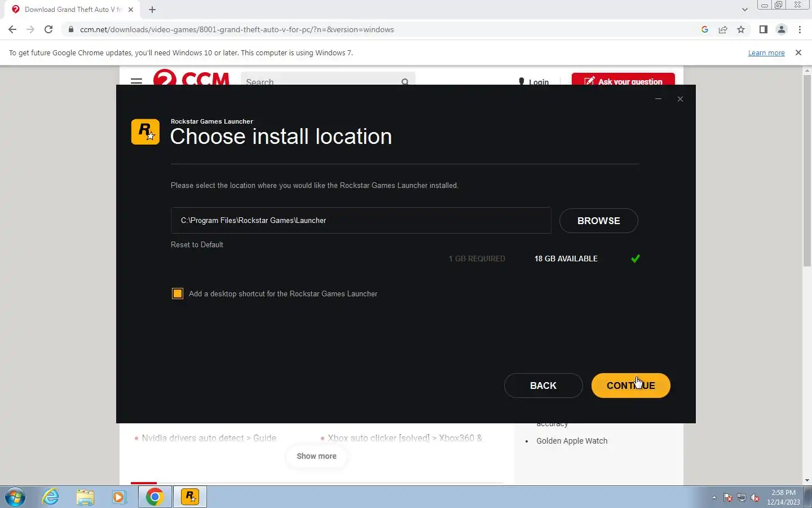This screenshot has width=812, height=508.
Task: Go BACK in the Rockstar installer
Action: (x=543, y=386)
